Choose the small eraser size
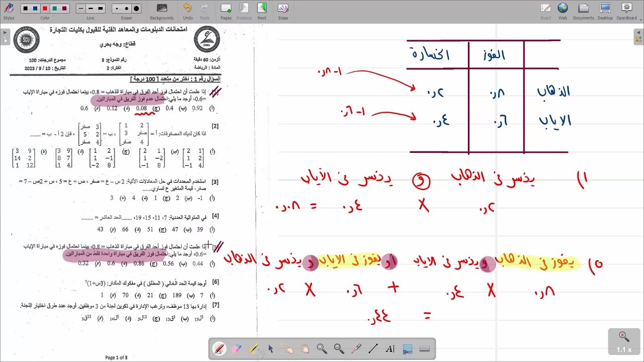Image resolution: width=644 pixels, height=362 pixels. point(117,9)
